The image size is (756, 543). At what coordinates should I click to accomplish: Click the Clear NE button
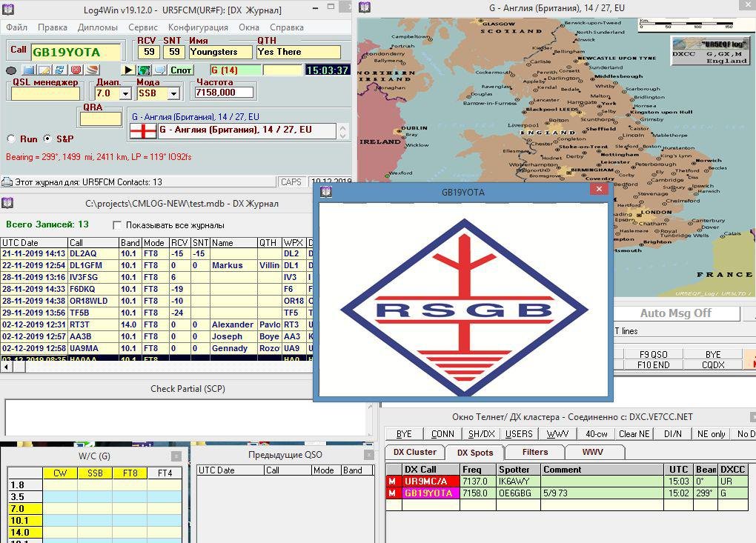pyautogui.click(x=634, y=433)
